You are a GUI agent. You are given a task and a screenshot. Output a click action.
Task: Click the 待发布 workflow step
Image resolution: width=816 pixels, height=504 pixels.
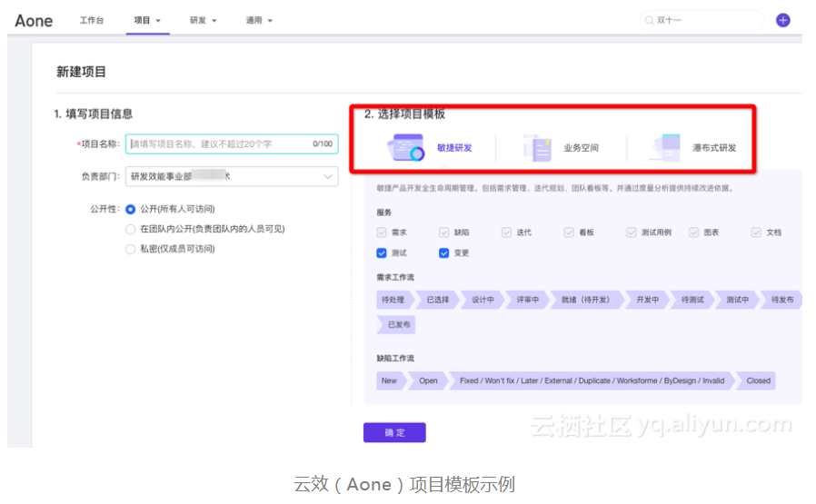pos(781,300)
